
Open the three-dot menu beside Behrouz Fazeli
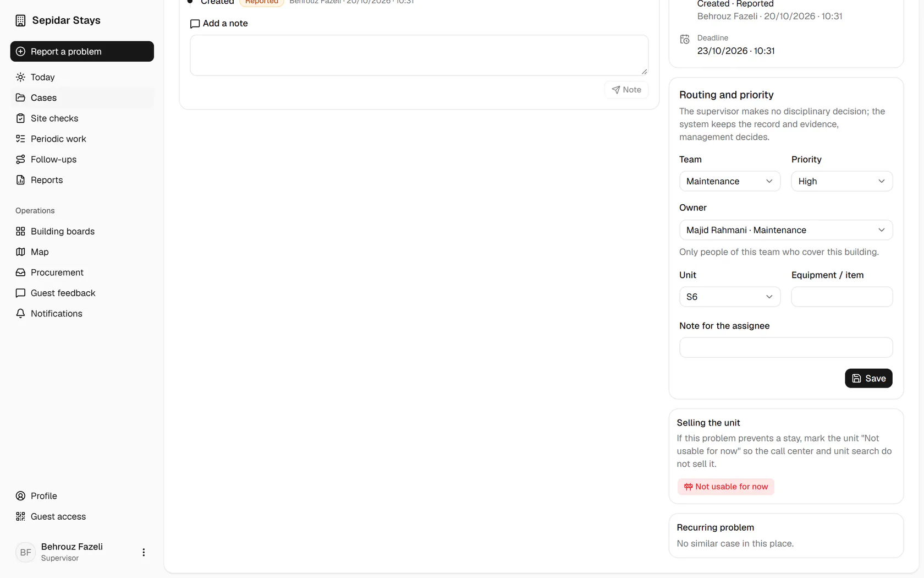tap(144, 552)
